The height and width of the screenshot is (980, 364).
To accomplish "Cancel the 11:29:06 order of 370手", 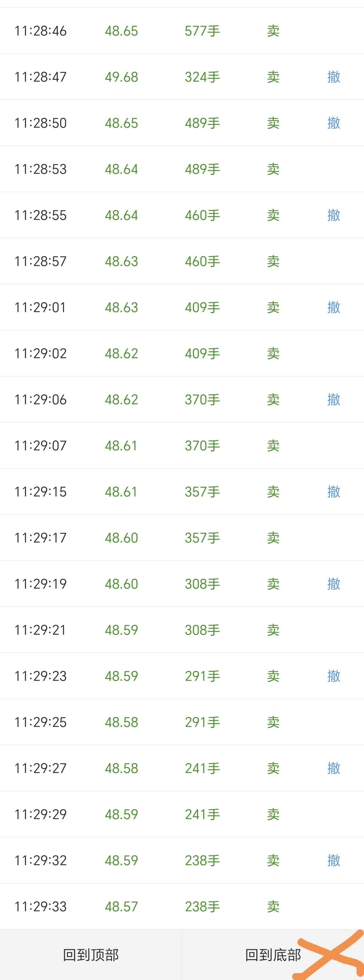I will point(333,400).
